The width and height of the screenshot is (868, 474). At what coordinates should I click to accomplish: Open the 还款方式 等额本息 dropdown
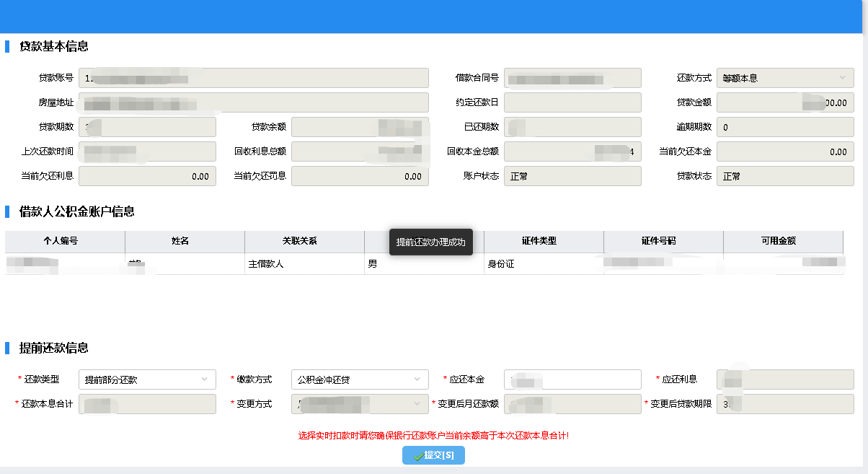click(784, 78)
